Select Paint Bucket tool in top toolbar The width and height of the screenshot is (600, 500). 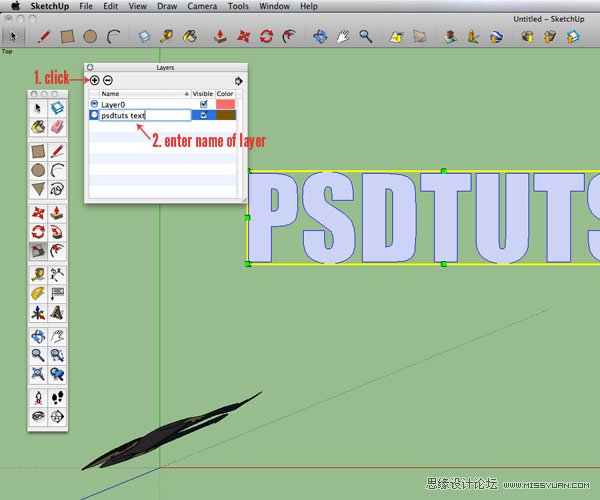tap(190, 37)
